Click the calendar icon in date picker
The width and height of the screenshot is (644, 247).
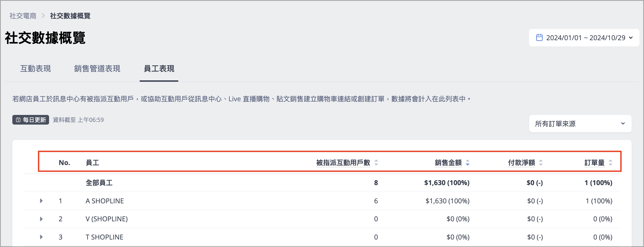tap(539, 38)
